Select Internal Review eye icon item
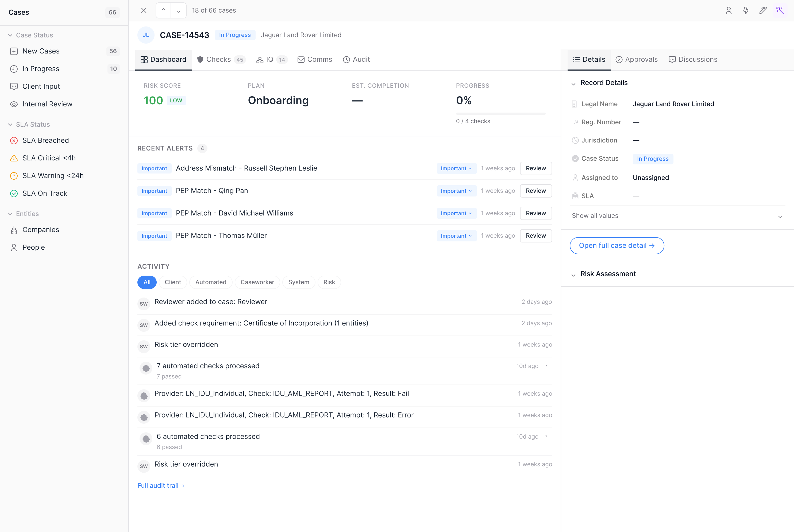Image resolution: width=794 pixels, height=532 pixels. tap(47, 104)
